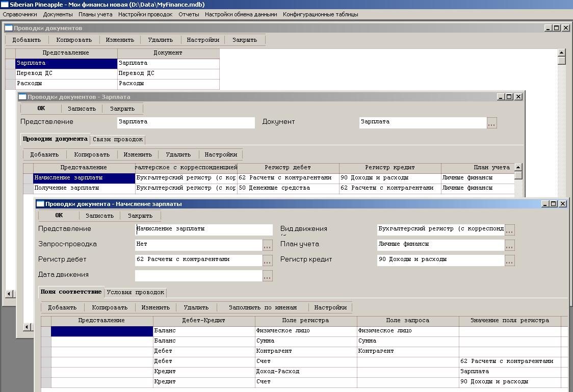Switch to Связи проводок tab
Viewport: 573px width, 392px height.
(118, 140)
